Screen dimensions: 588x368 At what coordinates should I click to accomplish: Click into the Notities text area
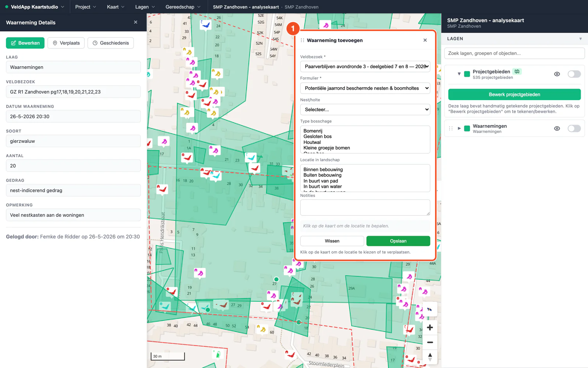[x=365, y=208]
